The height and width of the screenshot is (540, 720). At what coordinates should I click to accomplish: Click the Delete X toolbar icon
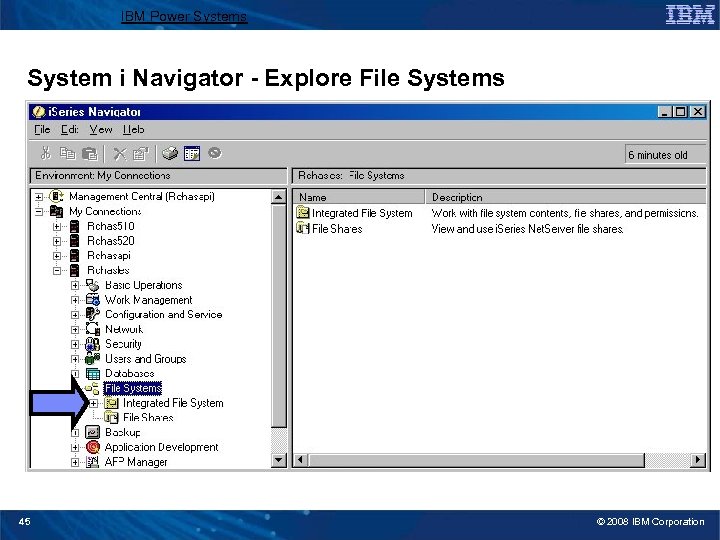pyautogui.click(x=119, y=153)
